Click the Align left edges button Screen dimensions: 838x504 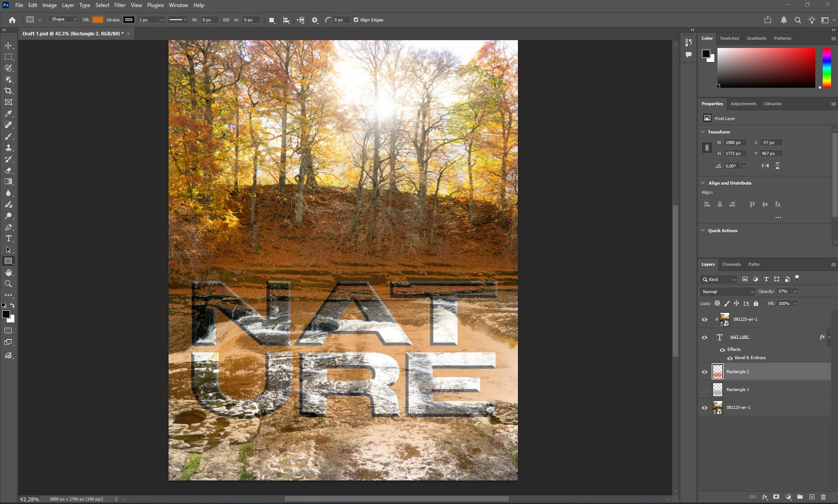707,204
